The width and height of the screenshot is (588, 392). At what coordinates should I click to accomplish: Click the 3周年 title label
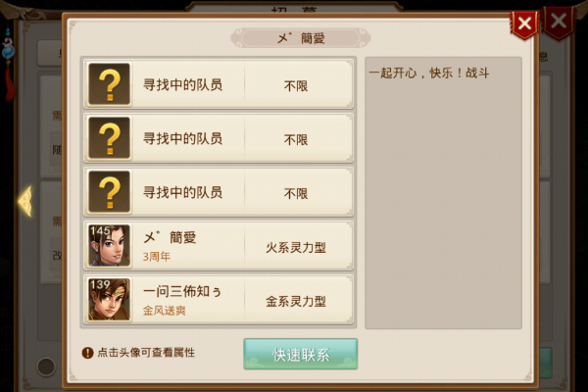157,257
